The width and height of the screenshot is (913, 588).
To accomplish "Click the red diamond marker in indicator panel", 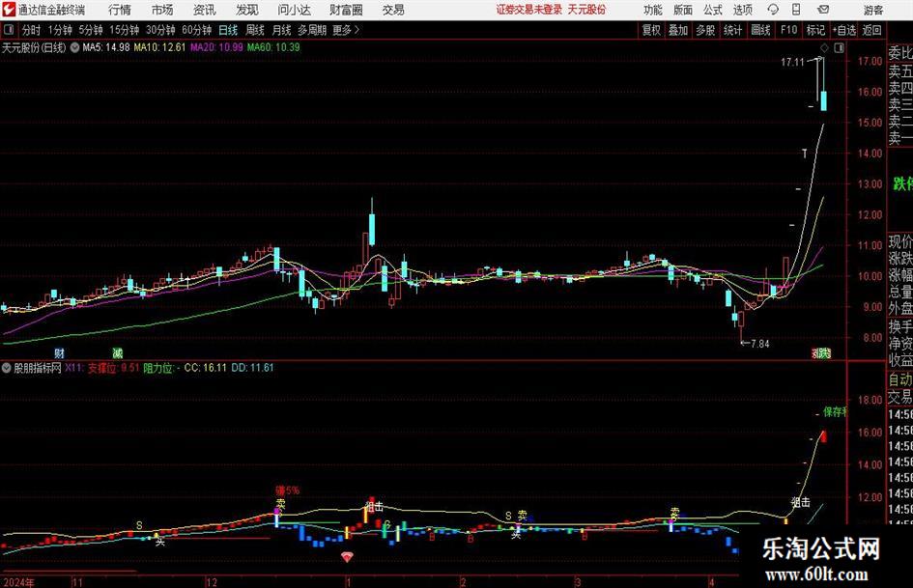I will (347, 557).
